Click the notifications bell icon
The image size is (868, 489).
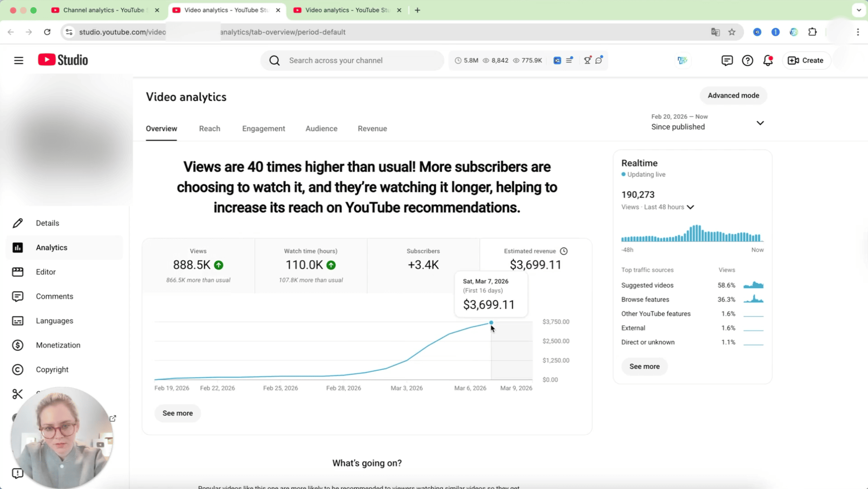click(768, 60)
